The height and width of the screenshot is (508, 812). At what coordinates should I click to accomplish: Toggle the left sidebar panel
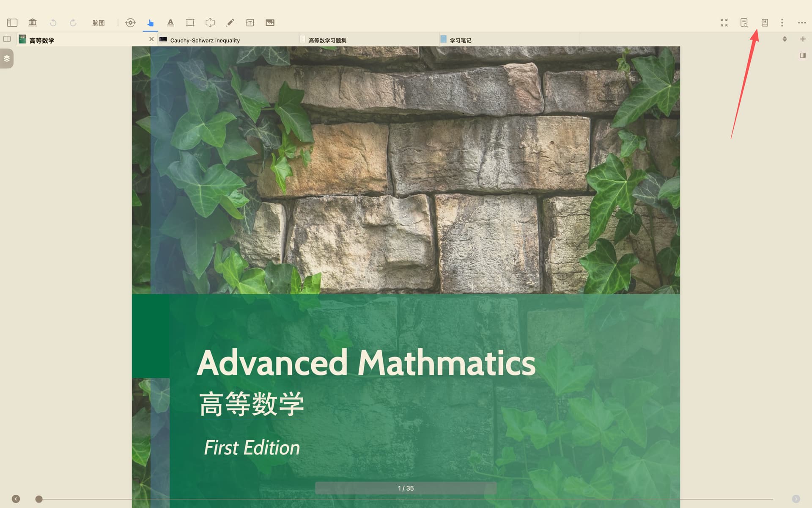(x=12, y=23)
